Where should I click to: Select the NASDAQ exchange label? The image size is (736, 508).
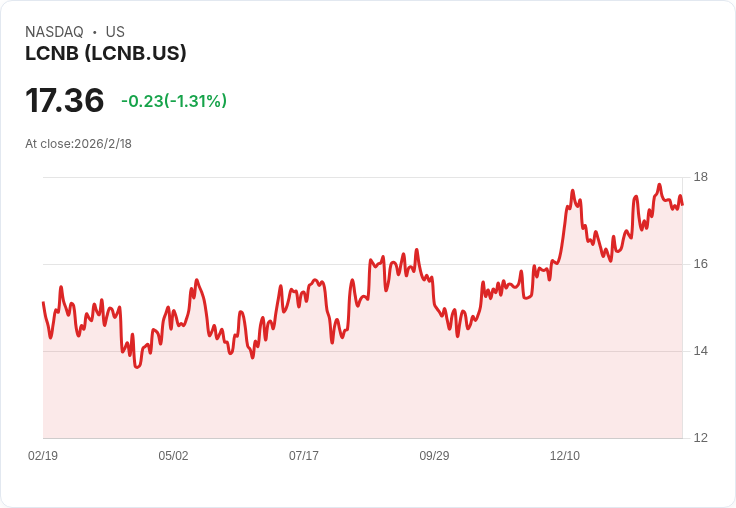click(x=54, y=32)
